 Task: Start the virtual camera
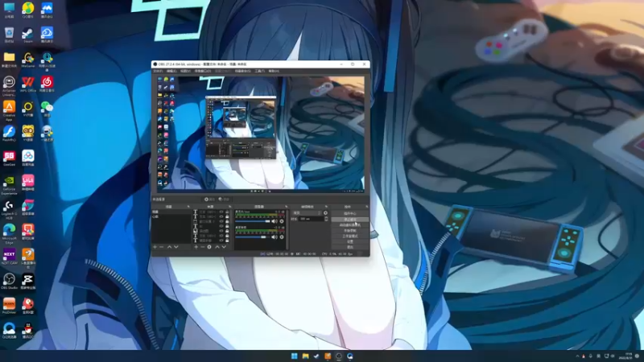click(x=350, y=225)
